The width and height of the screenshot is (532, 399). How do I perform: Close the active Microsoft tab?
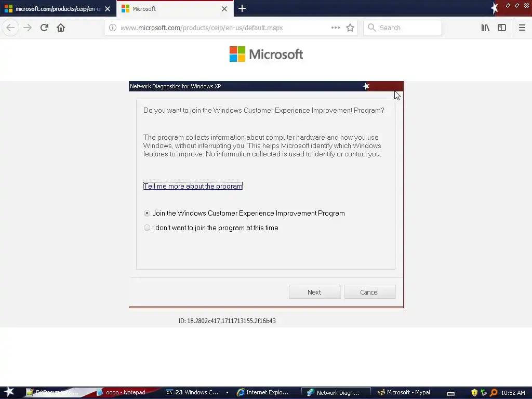[x=224, y=9]
